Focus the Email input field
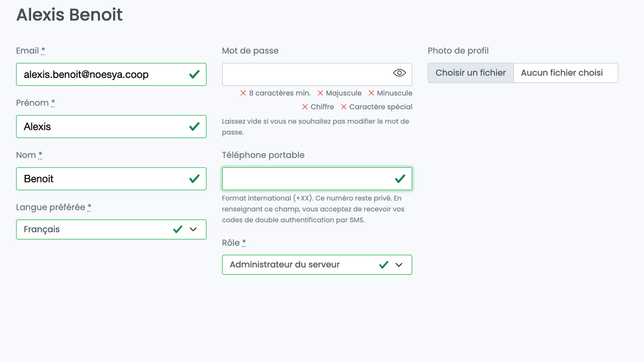Screen dimensions: 644x362 [101, 74]
